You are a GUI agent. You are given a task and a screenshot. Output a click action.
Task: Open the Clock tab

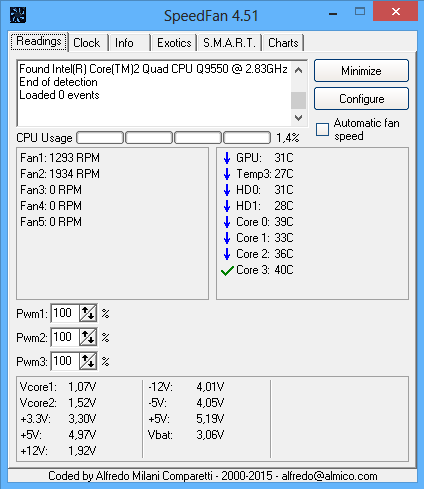point(88,43)
